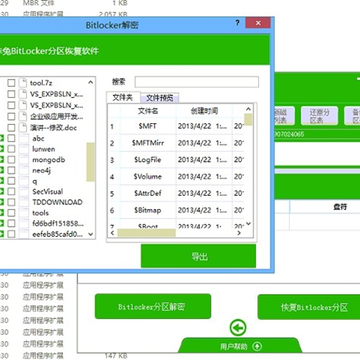Viewport: 360px width, 360px height.
Task: Select the neo4j folder name in tree
Action: 41,170
